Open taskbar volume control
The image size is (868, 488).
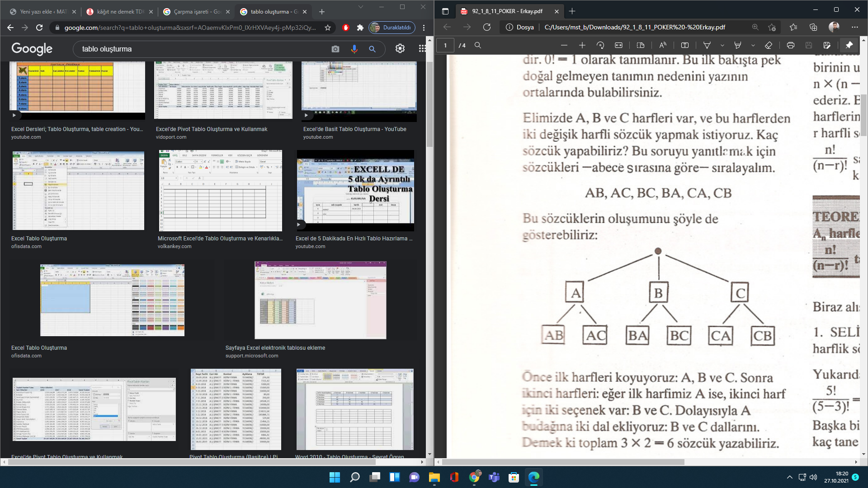pos(814,477)
